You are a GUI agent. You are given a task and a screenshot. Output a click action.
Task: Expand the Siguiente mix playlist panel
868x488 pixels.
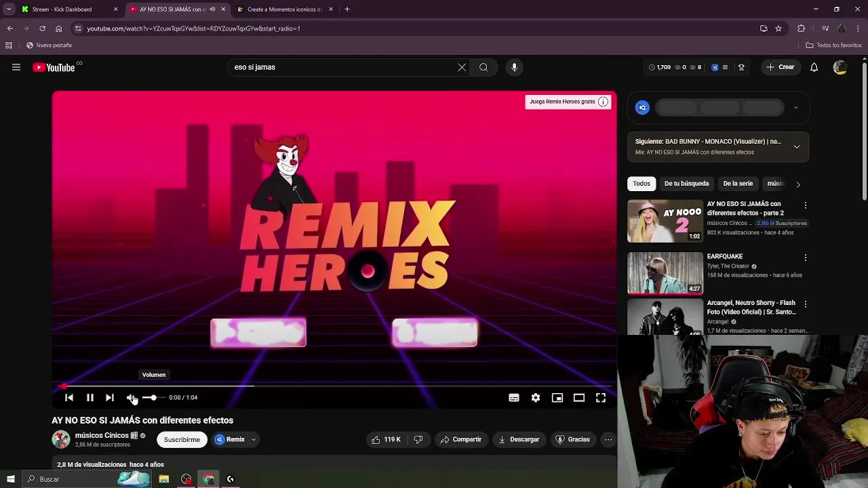coord(797,146)
